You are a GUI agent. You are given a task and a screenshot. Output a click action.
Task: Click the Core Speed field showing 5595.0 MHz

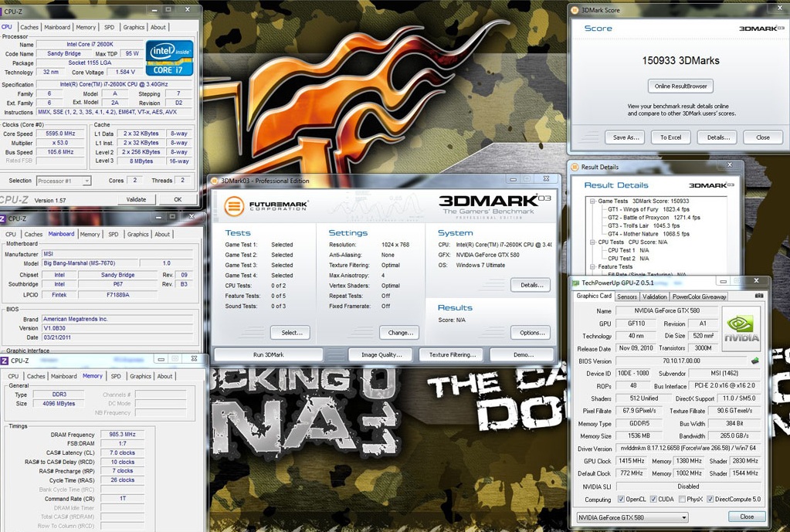coord(60,134)
